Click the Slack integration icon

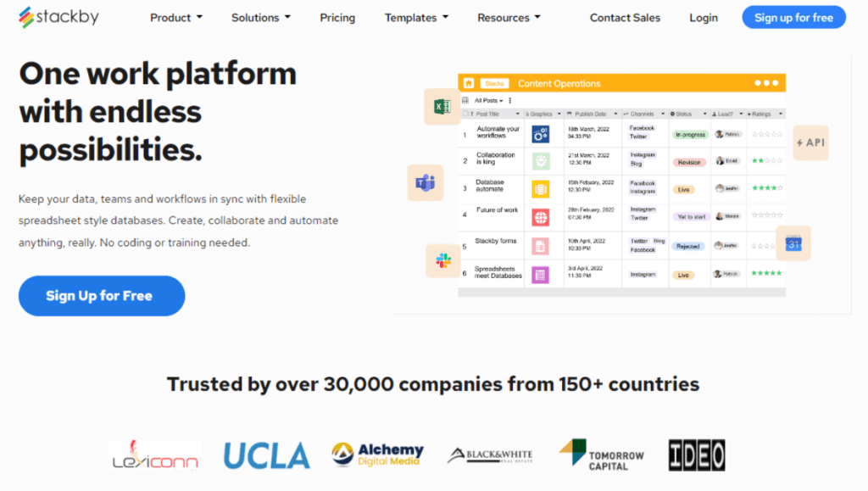442,260
